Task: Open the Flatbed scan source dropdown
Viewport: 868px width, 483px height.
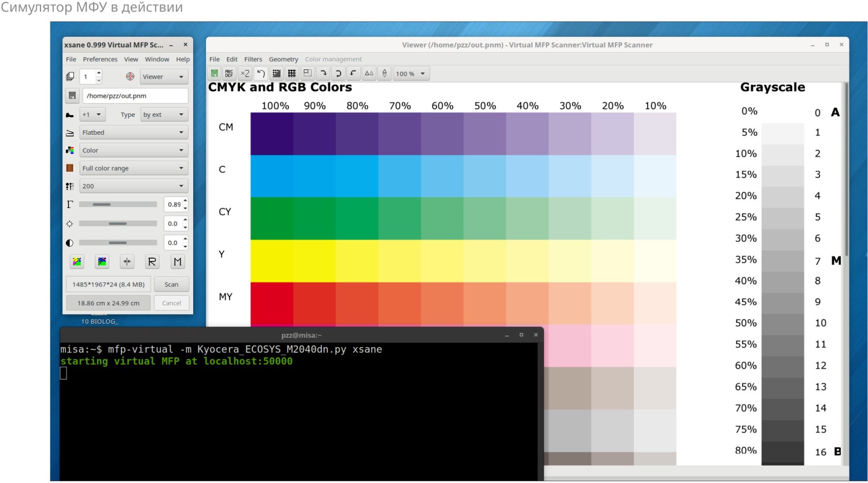Action: coord(134,132)
